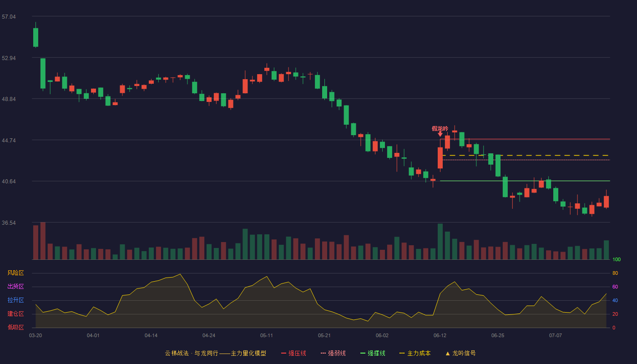Screen dimensions: 637x364
Task: Click the yellow dashed 主力成本 line
Action: 526,156
